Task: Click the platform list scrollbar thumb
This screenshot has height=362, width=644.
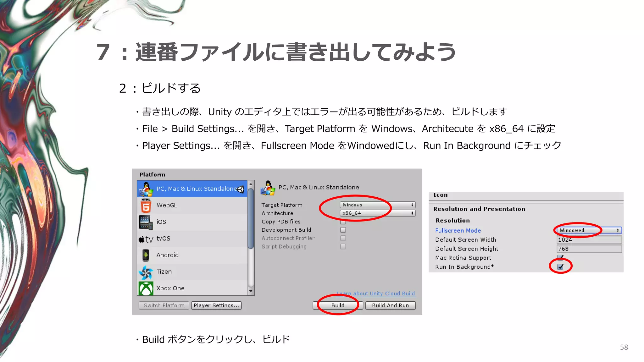Action: 251,218
